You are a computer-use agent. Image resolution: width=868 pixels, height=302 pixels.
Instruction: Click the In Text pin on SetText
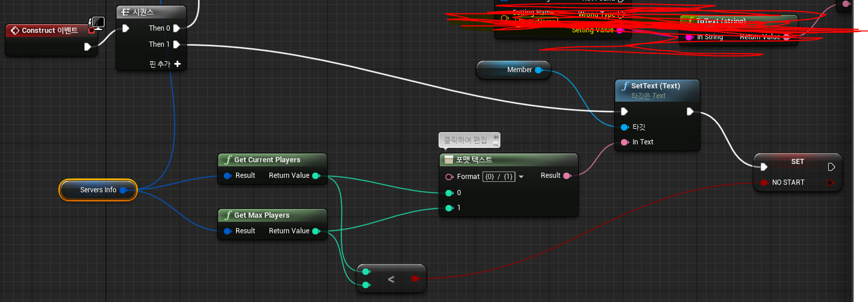pos(624,142)
